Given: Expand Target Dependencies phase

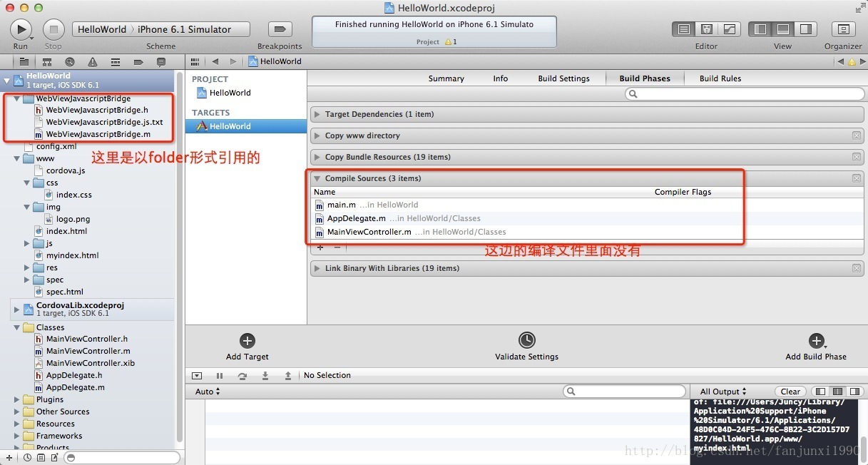Looking at the screenshot, I should point(317,114).
